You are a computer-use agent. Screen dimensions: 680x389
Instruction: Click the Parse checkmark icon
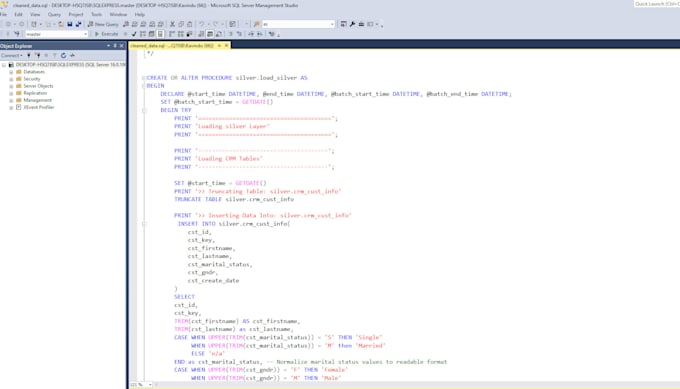click(x=134, y=34)
